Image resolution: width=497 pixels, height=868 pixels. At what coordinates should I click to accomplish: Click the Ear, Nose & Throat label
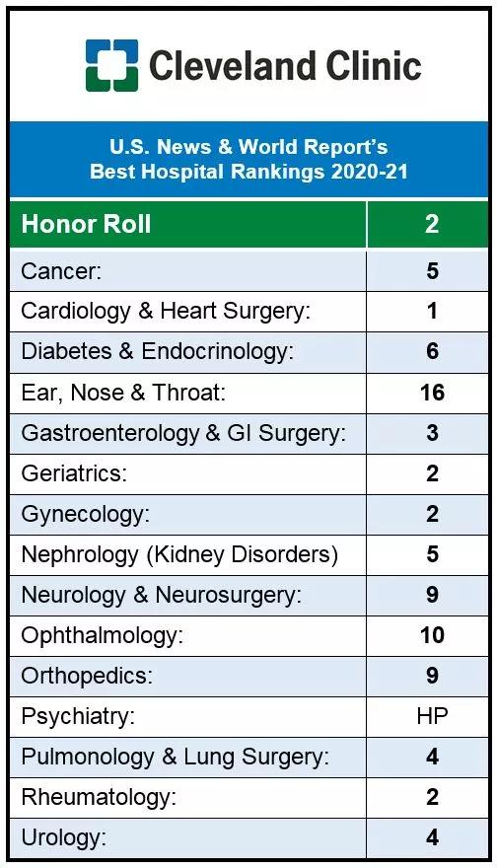click(x=123, y=393)
